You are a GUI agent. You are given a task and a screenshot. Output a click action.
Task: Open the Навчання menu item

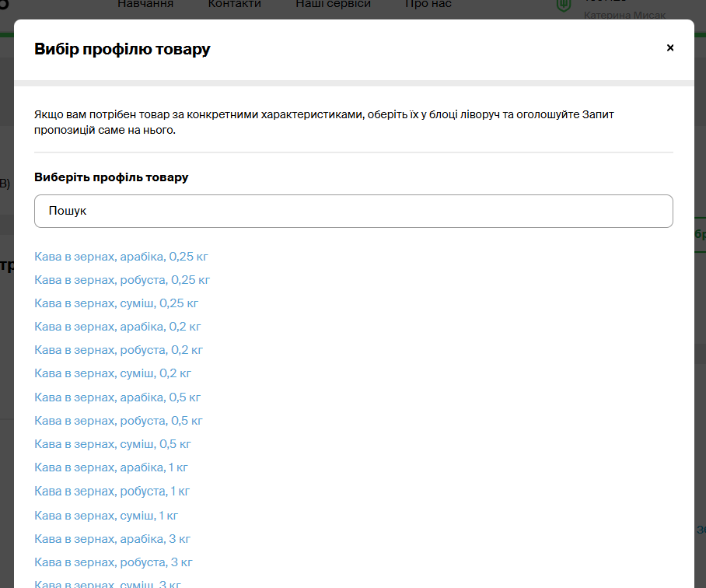(145, 5)
